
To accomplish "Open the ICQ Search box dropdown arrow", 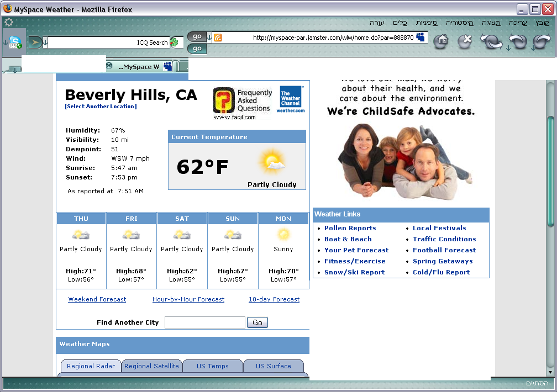I will (45, 43).
